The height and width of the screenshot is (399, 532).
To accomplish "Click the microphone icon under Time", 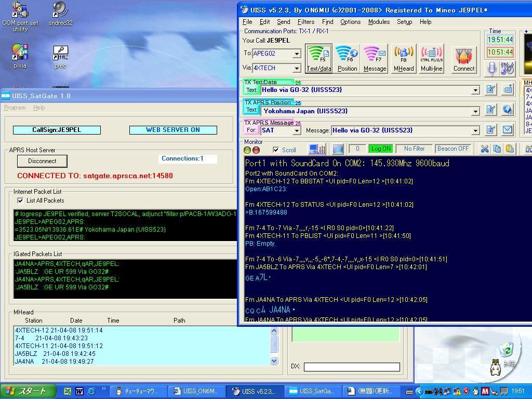I will click(492, 68).
